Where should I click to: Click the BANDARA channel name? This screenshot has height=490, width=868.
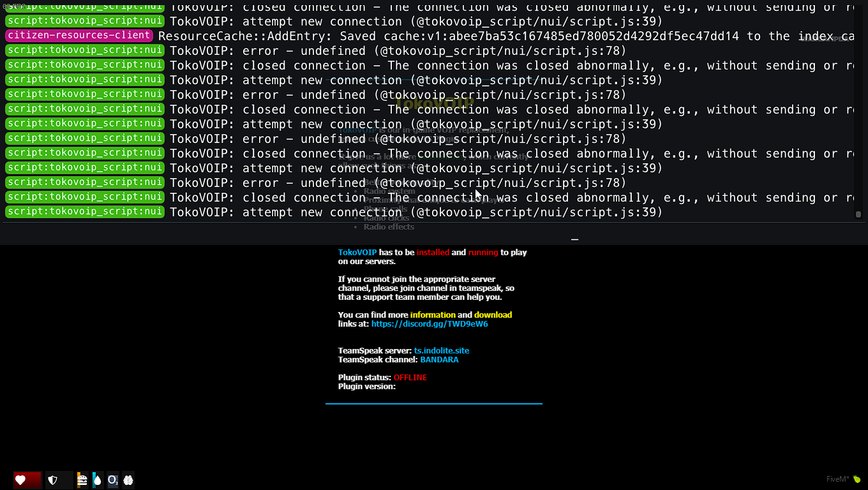pyautogui.click(x=439, y=360)
